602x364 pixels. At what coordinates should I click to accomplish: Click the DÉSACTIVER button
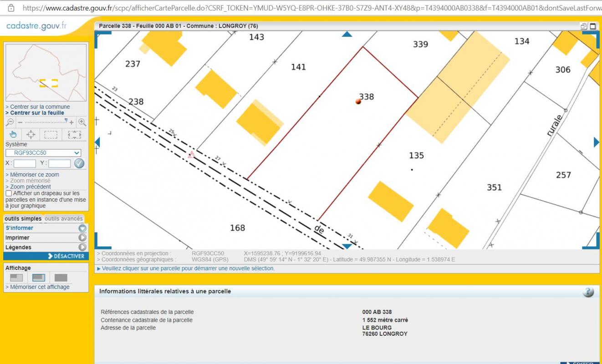point(66,256)
